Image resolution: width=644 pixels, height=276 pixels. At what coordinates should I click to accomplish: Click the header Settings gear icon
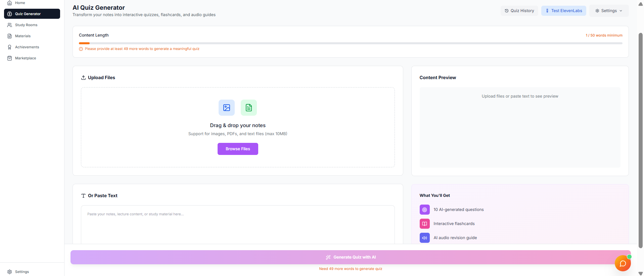(x=597, y=11)
